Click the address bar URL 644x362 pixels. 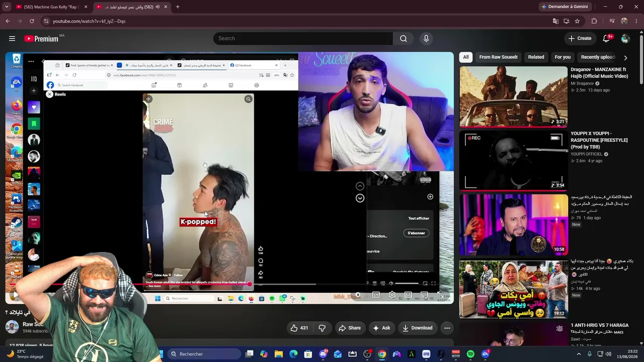[x=89, y=21]
